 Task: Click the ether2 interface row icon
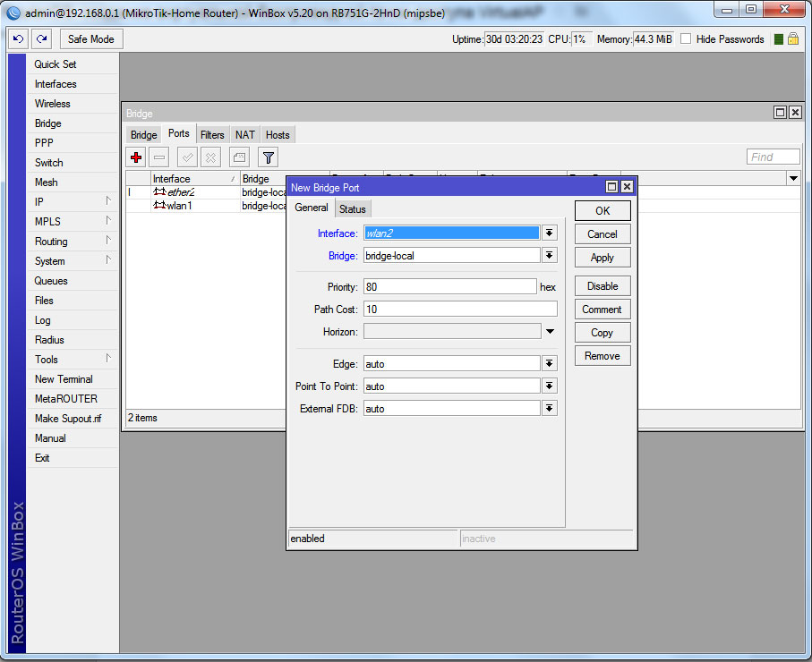pos(159,192)
